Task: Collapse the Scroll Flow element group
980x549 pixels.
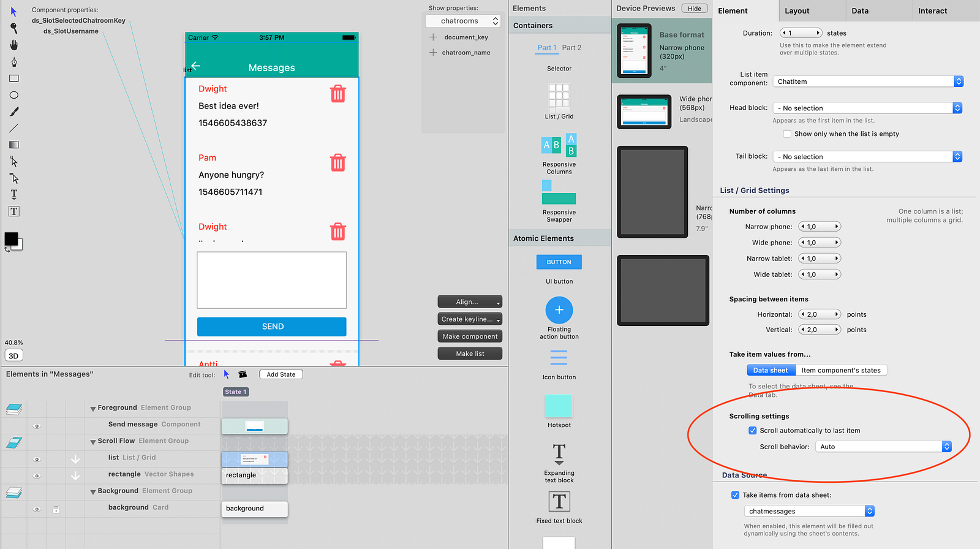Action: pos(93,442)
